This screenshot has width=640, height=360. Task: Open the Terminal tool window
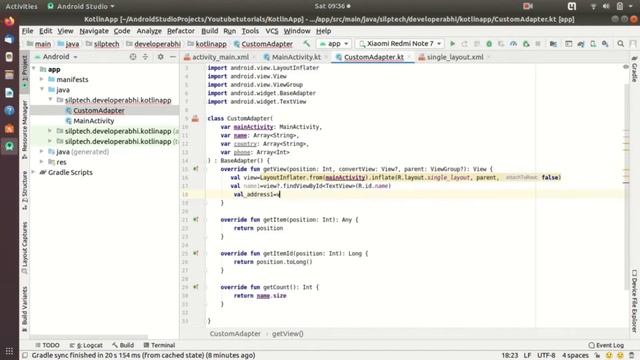coord(159,345)
